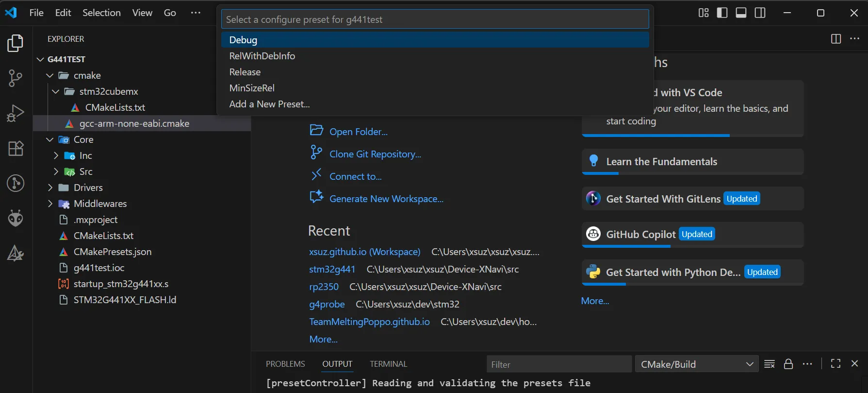Toggle the bottom panel visibility
The height and width of the screenshot is (393, 868).
[x=741, y=13]
